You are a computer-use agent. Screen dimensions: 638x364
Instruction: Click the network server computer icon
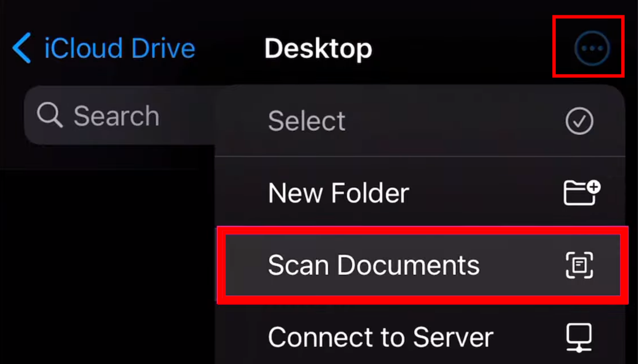tap(579, 337)
